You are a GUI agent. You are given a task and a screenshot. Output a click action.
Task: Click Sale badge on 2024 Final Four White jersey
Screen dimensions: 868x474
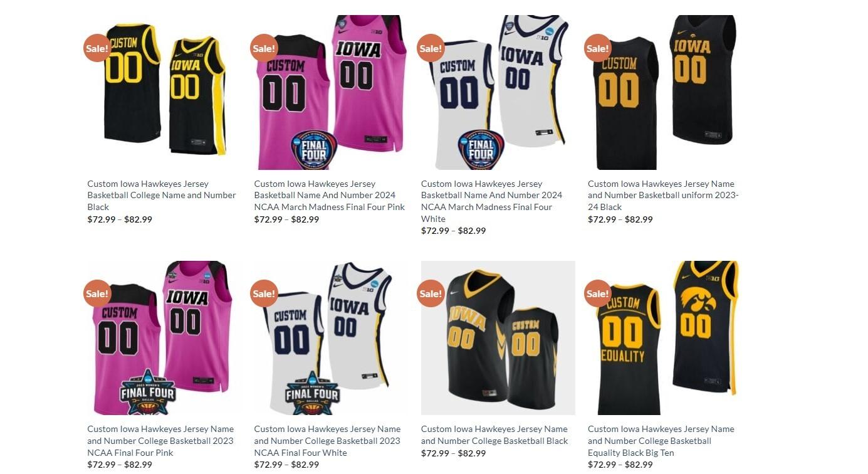pyautogui.click(x=431, y=48)
